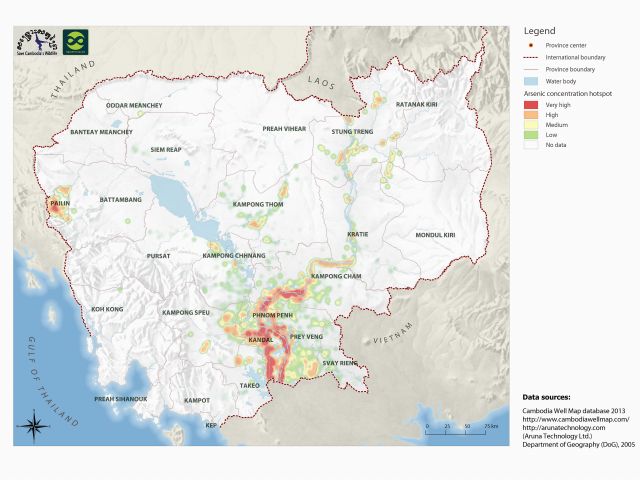Pick the High orange legend swatch
The height and width of the screenshot is (480, 640).
[530, 115]
